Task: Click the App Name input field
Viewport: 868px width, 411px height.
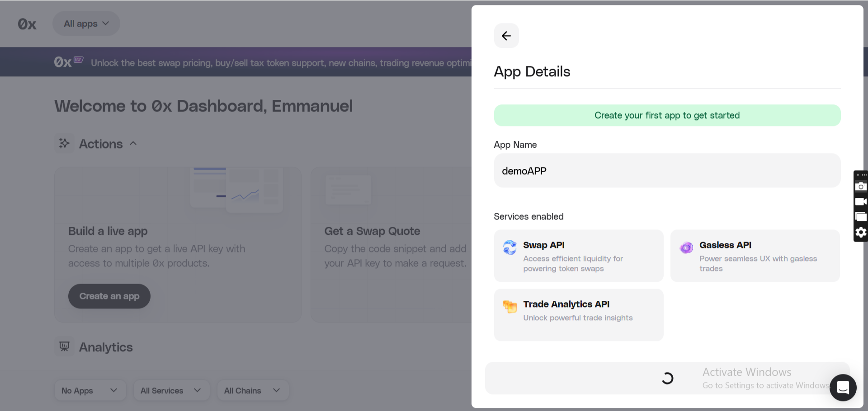Action: pos(667,171)
